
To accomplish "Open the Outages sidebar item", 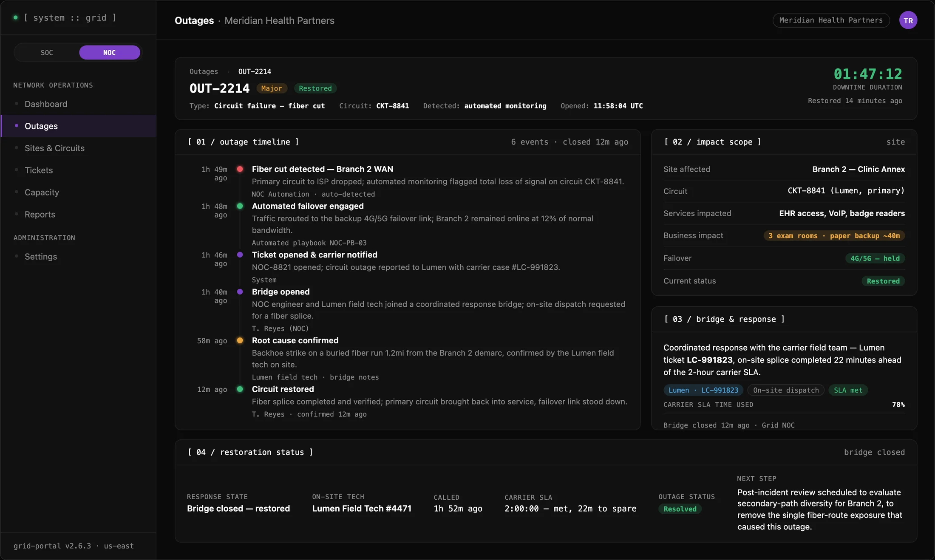I will (78, 126).
